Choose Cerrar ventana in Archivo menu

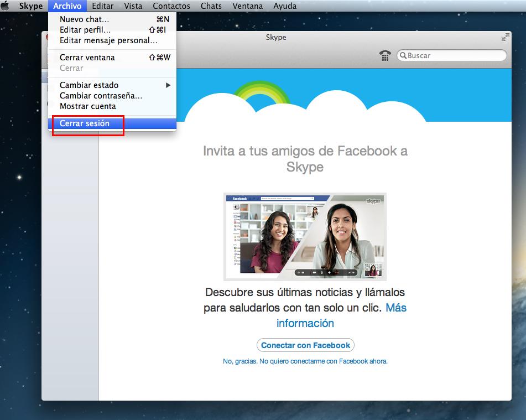[x=87, y=58]
